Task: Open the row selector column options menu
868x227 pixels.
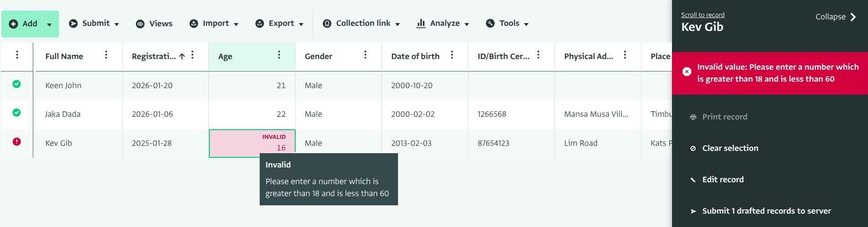Action: pyautogui.click(x=17, y=55)
